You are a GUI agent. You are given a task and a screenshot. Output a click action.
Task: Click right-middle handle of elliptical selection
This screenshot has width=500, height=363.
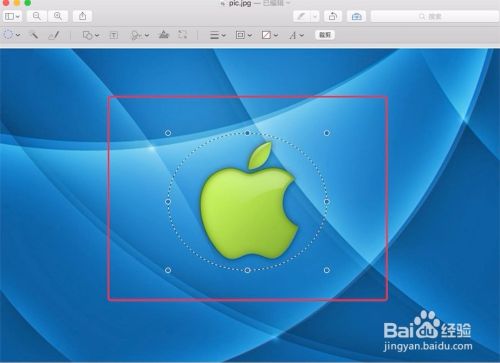point(327,202)
